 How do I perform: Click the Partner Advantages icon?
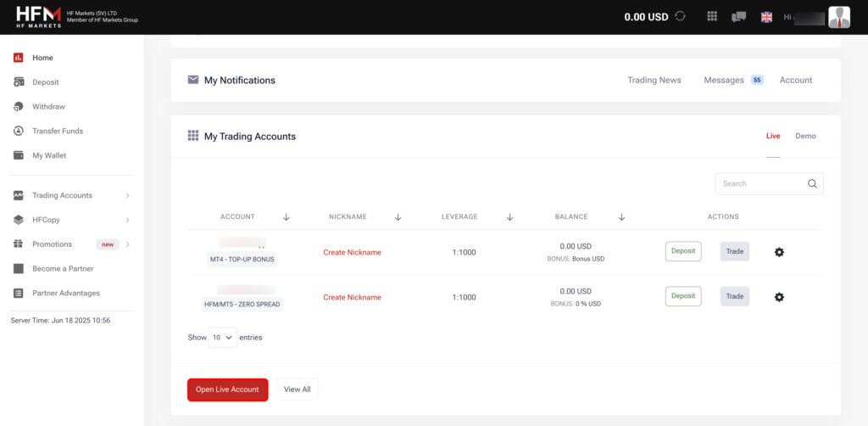click(x=19, y=293)
